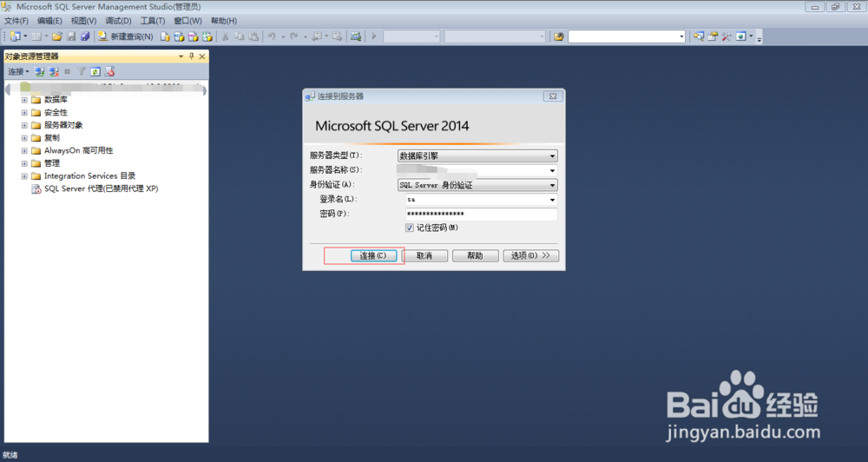Expand the 服务器对象 tree node
Viewport: 868px width, 462px height.
24,125
